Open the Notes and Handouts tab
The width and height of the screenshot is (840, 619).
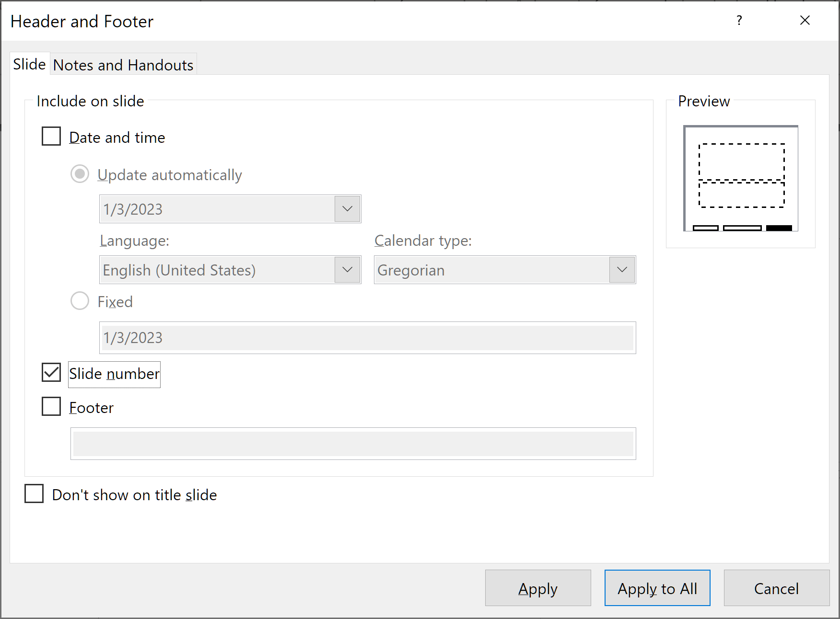pos(123,65)
